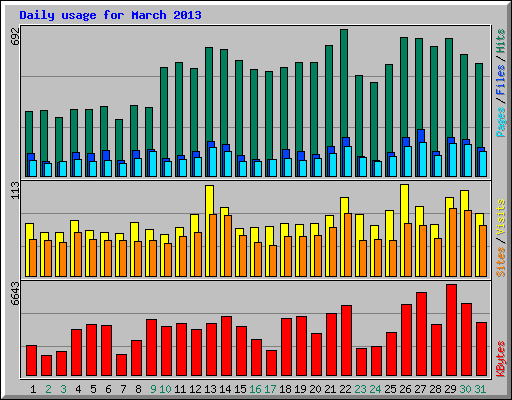Screen dimensions: 512x400
Task: Click the red "KBytes" legend label
Action: [501, 359]
